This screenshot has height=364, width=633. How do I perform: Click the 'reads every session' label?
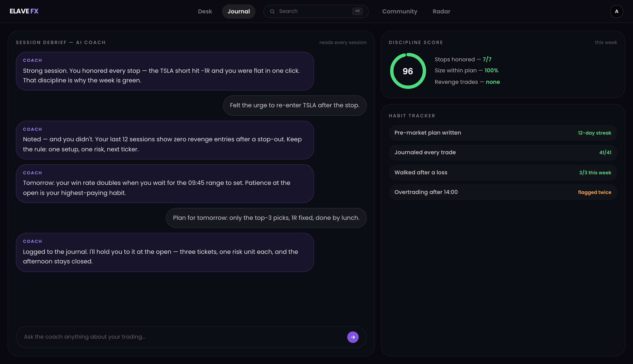[343, 42]
